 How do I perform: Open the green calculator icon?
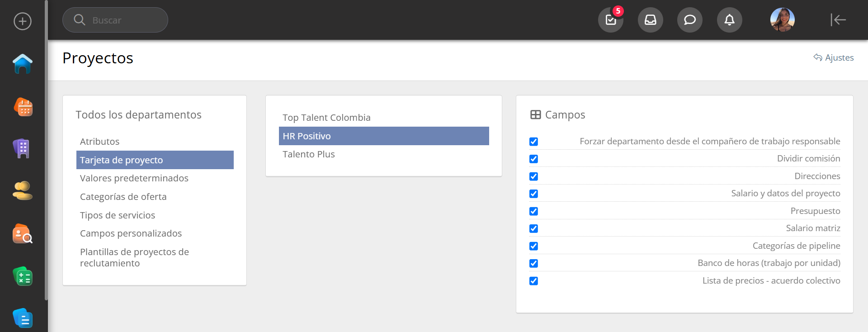(23, 276)
